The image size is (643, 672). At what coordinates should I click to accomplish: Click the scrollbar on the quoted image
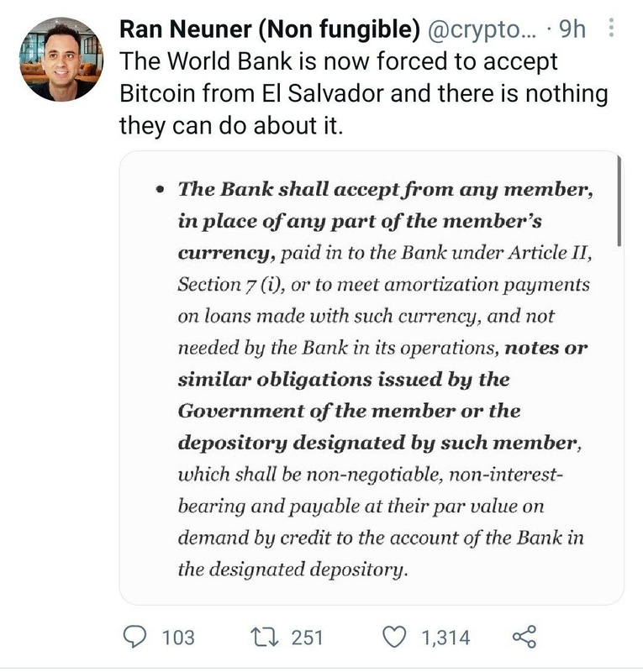pos(619,202)
